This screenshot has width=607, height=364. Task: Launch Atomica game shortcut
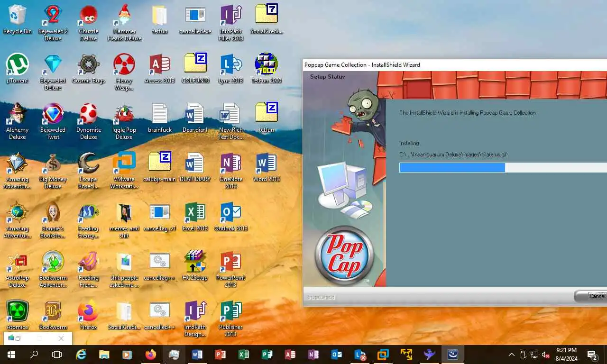click(18, 315)
